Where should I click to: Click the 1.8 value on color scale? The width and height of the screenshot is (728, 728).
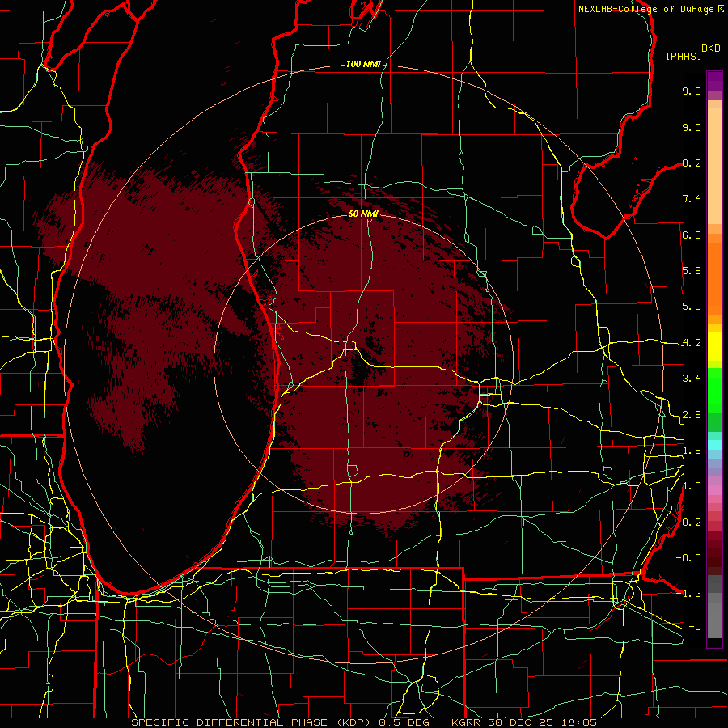point(692,451)
